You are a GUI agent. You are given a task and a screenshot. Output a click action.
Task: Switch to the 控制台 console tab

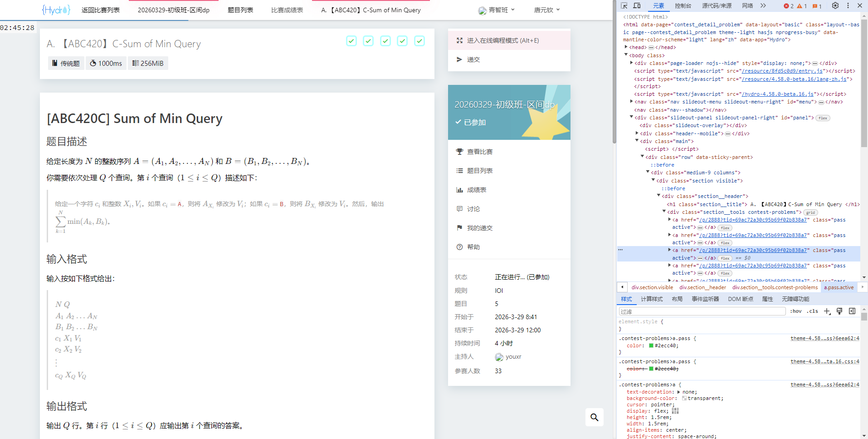[x=683, y=5]
